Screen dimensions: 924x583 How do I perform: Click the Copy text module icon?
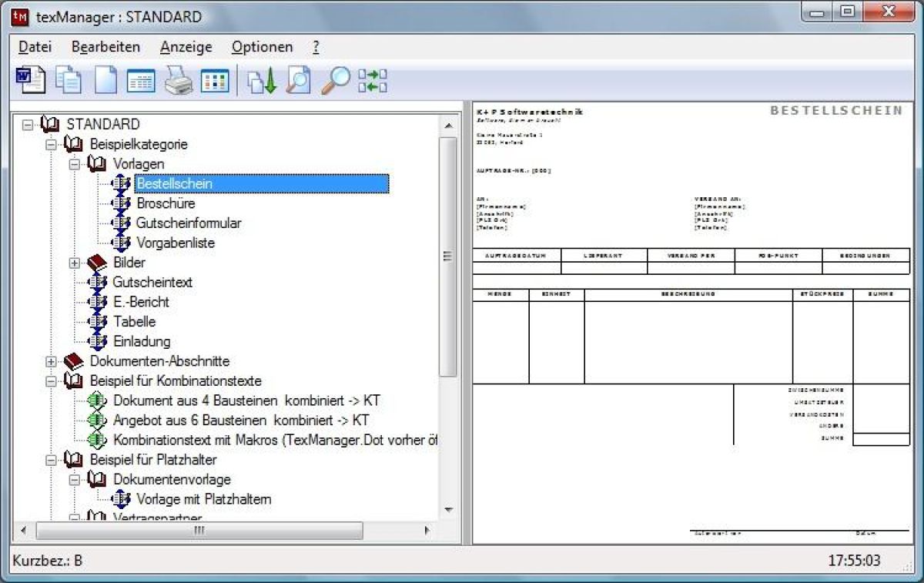[68, 79]
